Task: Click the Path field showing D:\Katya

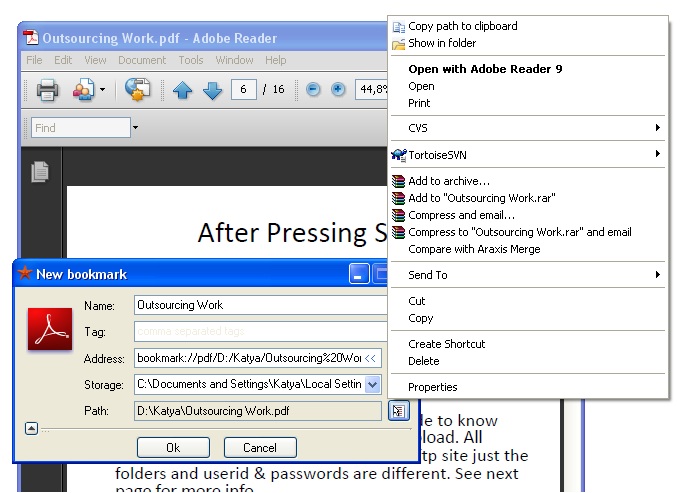Action: [x=257, y=411]
